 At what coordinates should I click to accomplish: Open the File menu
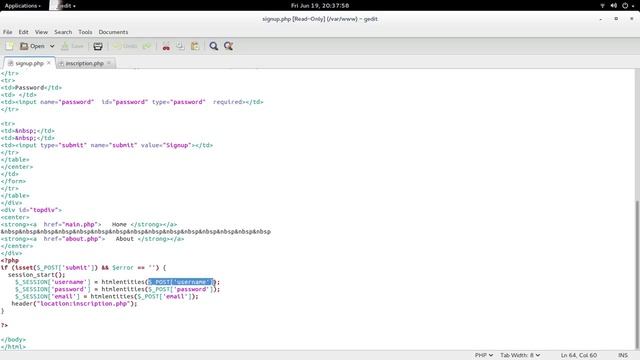tap(8, 32)
